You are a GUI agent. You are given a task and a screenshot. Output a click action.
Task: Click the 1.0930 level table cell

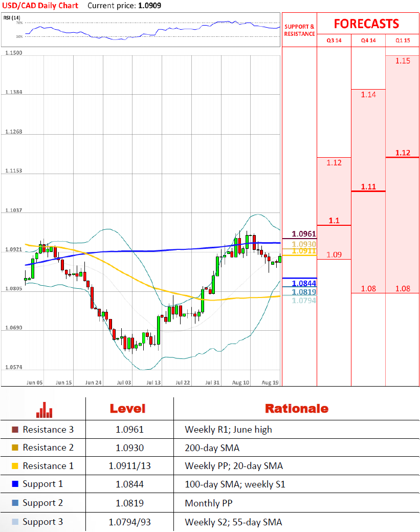129,448
